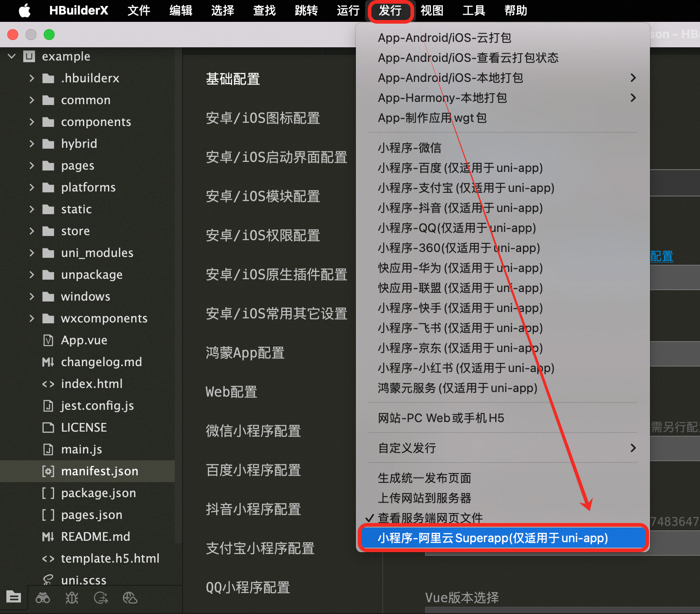Open 支付宝小程序配置 section
The width and height of the screenshot is (700, 614).
260,549
